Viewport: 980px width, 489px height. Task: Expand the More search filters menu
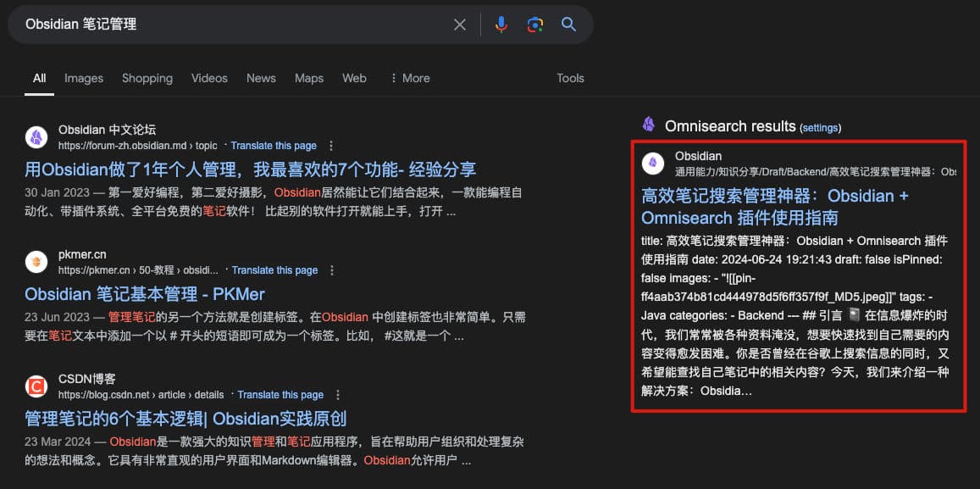coord(409,78)
